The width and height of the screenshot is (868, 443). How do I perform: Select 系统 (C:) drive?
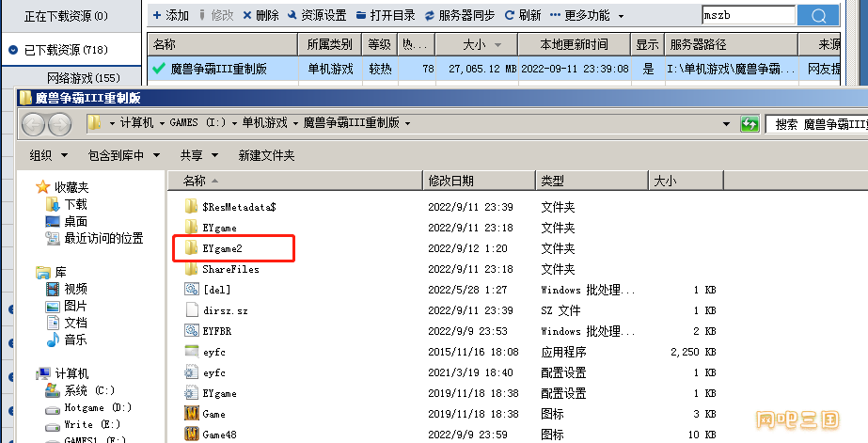click(x=89, y=390)
